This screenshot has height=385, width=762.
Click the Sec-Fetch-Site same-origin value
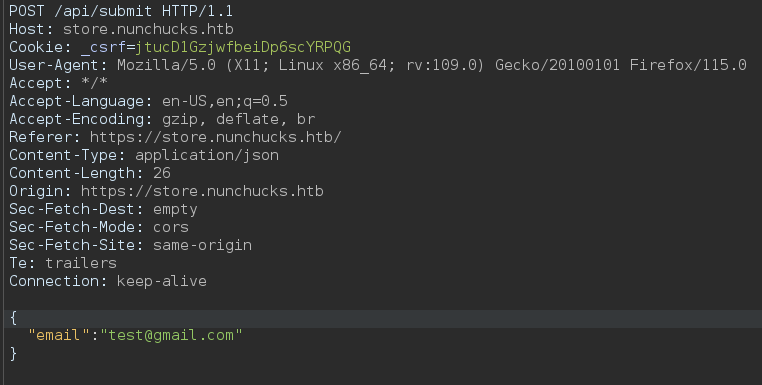point(202,245)
